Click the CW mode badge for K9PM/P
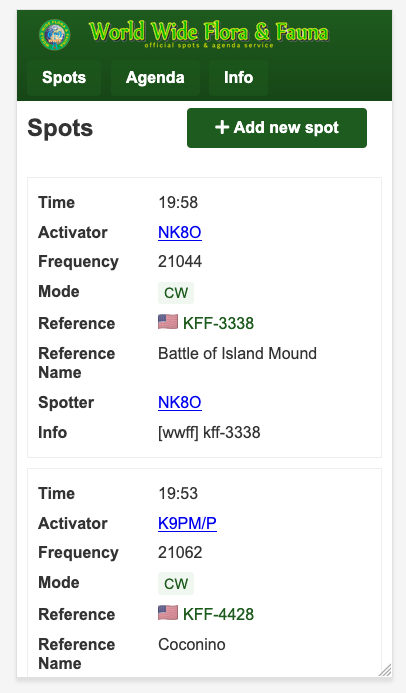 point(176,583)
